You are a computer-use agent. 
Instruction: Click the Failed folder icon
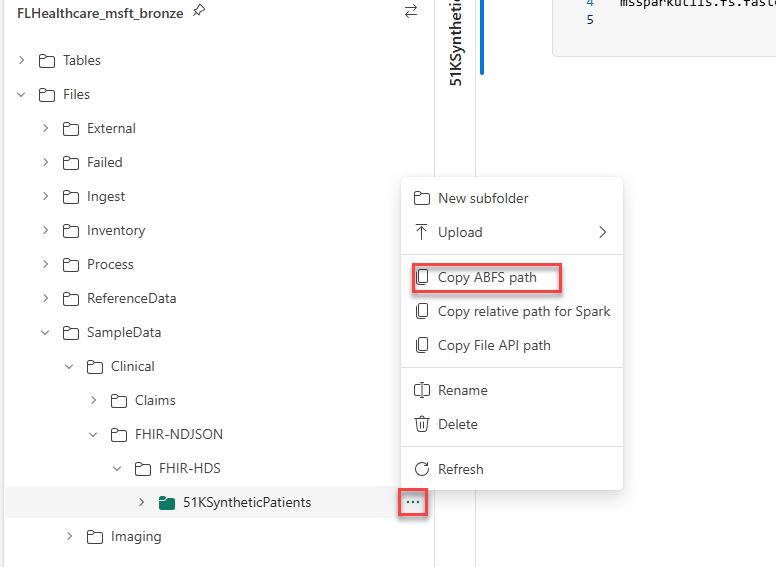[71, 163]
